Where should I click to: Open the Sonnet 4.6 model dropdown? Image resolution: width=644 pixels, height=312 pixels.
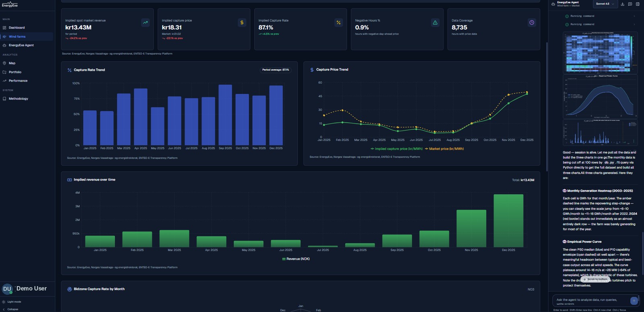click(x=605, y=4)
